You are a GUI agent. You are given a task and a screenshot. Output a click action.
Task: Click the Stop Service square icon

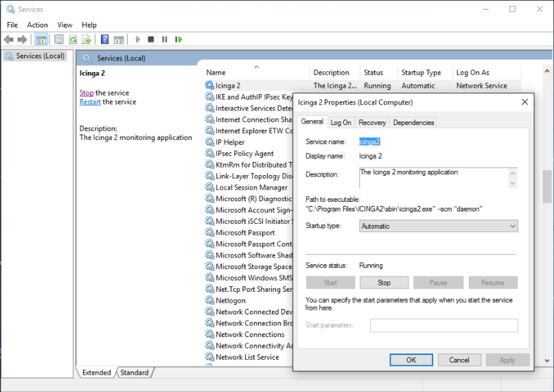point(151,39)
